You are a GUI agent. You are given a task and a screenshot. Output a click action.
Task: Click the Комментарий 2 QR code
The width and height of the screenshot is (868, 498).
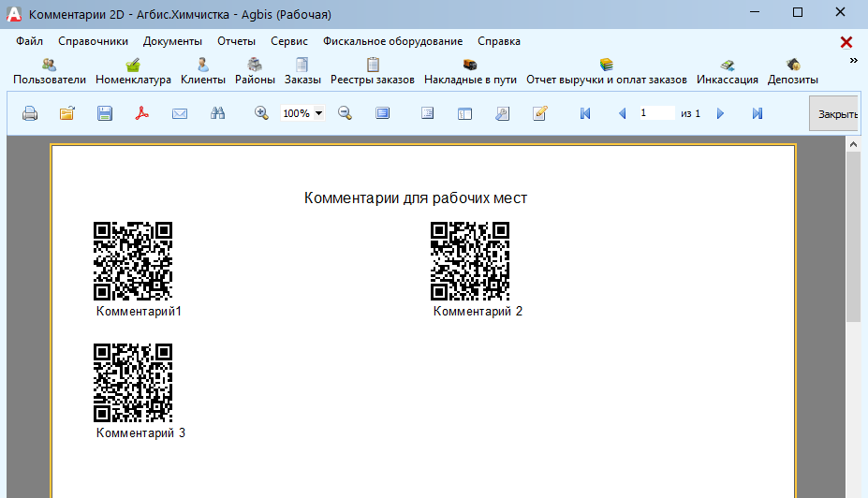[x=470, y=261]
